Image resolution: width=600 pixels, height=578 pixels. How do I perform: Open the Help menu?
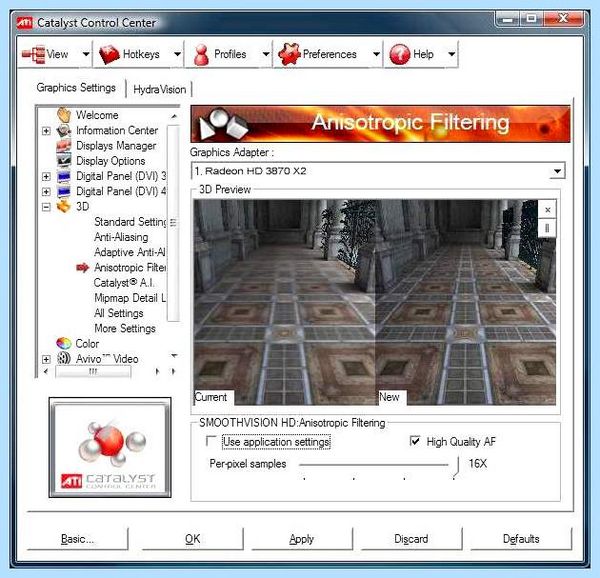click(423, 54)
